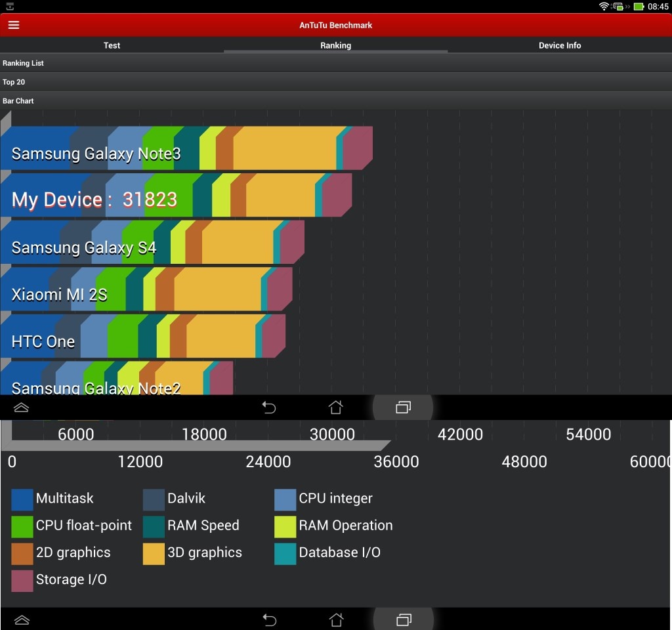Click the RAM Operation legend swatch

tap(285, 527)
